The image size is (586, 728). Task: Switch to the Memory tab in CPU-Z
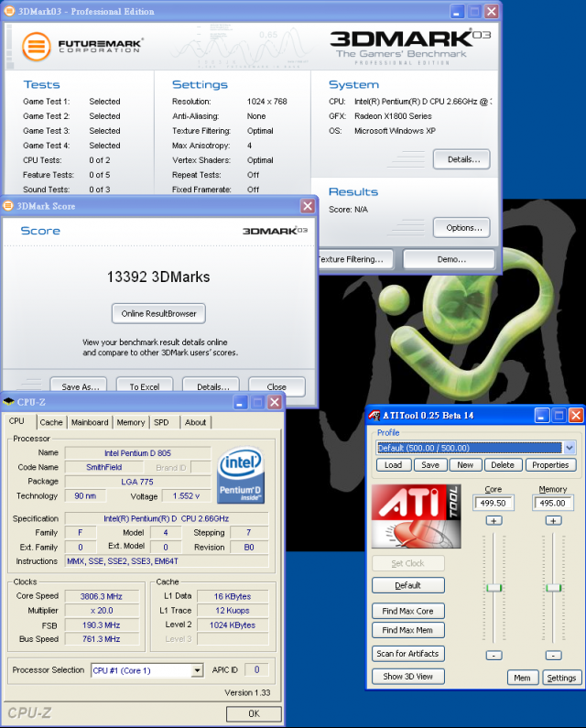[131, 422]
